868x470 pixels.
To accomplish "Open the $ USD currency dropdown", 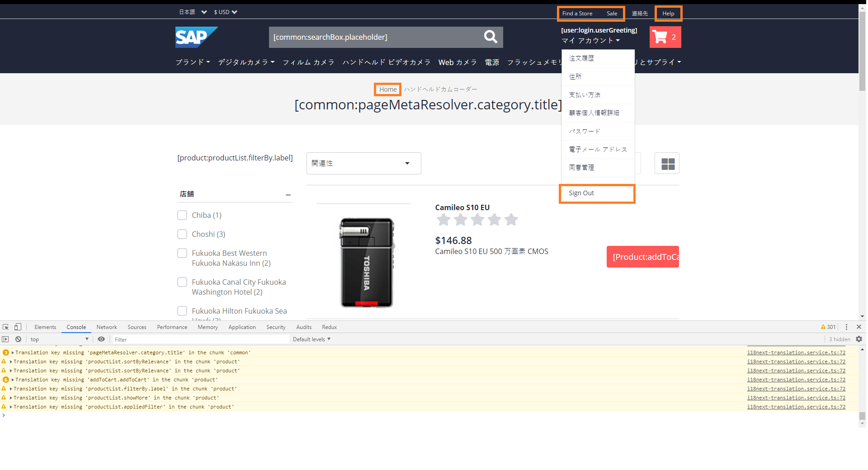I will point(226,12).
